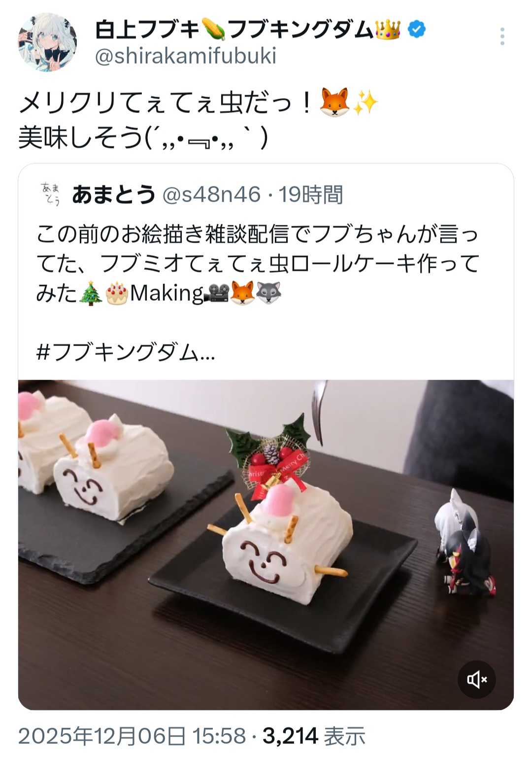Open the quoted tweet text body

(258, 263)
